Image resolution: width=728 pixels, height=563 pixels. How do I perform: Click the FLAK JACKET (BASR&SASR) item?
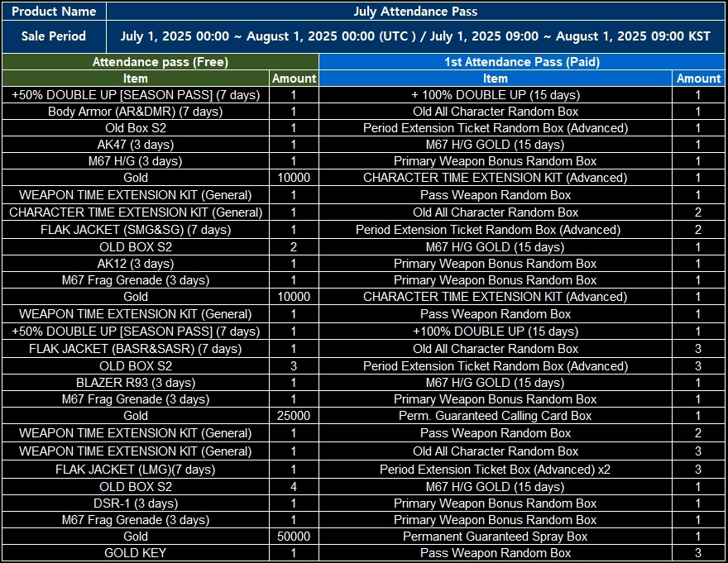[x=136, y=349]
